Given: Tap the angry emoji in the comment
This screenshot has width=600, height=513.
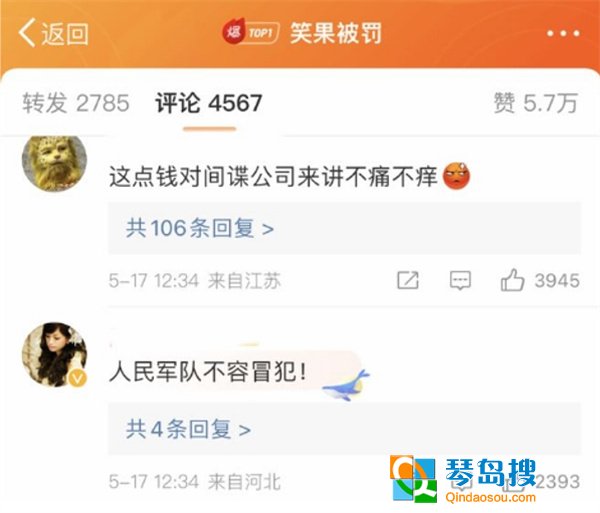Looking at the screenshot, I should click(456, 176).
